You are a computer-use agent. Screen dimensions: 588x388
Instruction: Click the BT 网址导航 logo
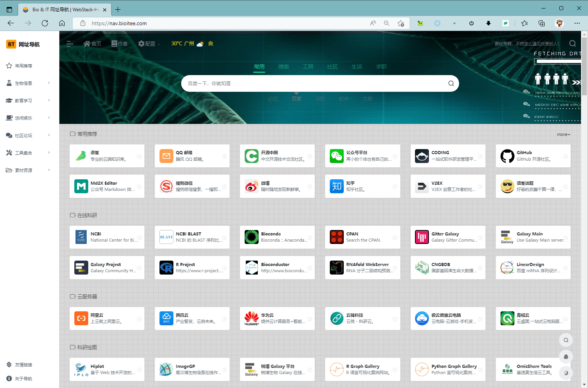click(x=23, y=44)
